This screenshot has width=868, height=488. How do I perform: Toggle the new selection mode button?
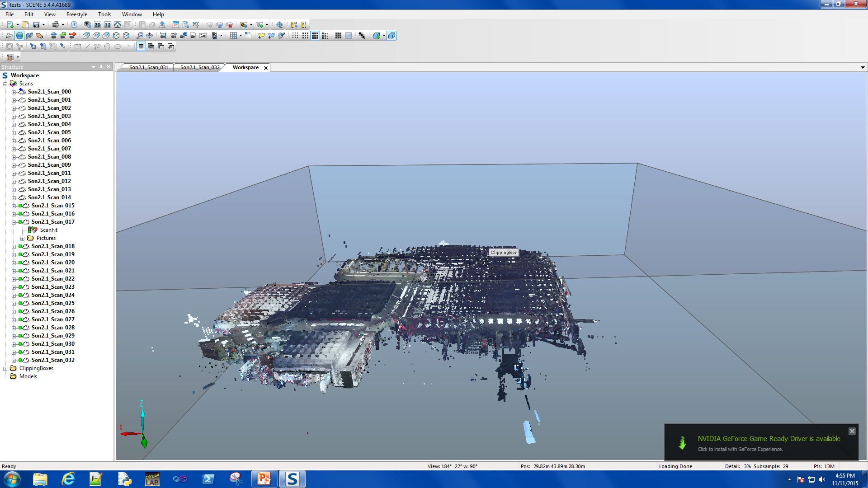point(141,47)
